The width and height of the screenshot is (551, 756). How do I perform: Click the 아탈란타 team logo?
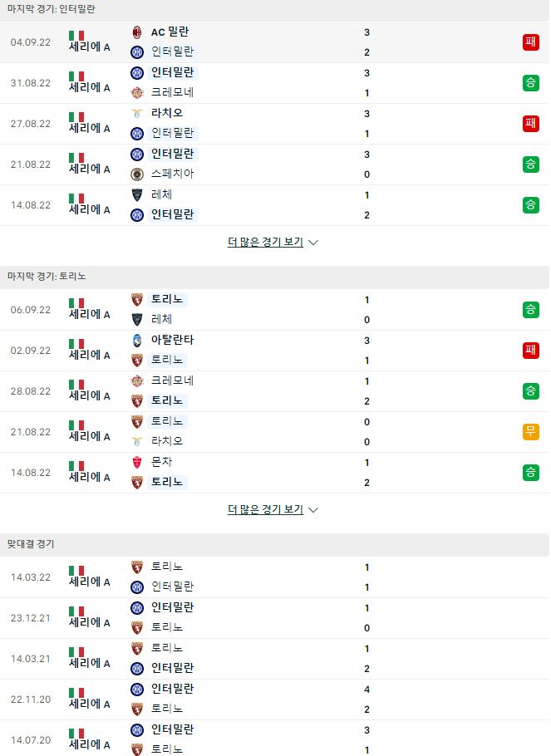(x=137, y=341)
